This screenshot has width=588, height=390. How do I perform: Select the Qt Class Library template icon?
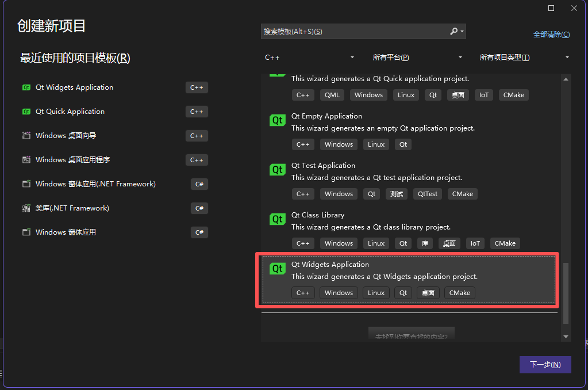(x=278, y=219)
